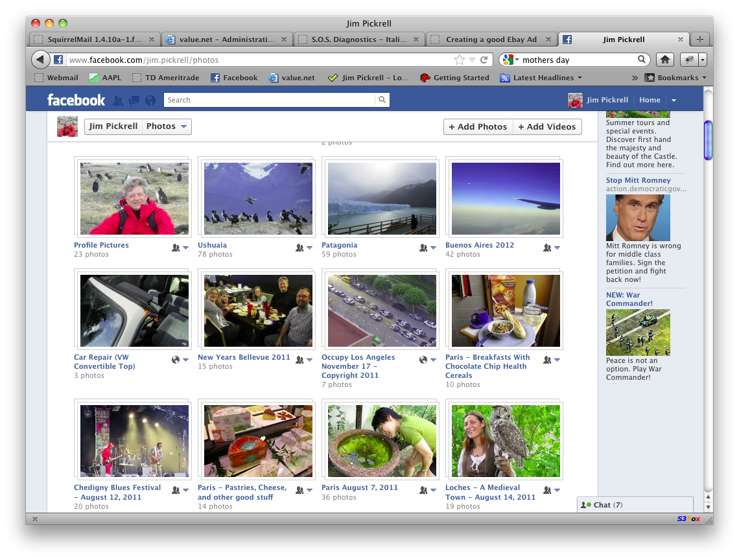This screenshot has width=739, height=560.
Task: Switch to the Creating a good Ebay Ad tab
Action: (x=494, y=39)
